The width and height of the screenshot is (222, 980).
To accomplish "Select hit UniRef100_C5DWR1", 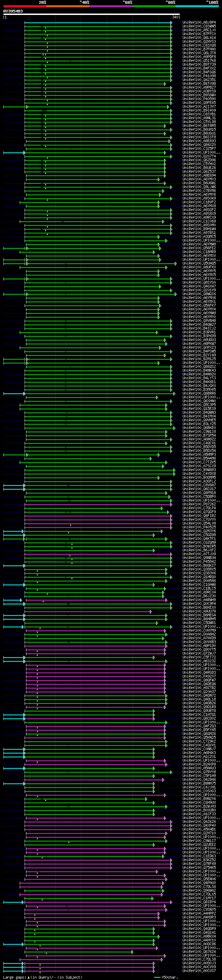I will point(199,623).
